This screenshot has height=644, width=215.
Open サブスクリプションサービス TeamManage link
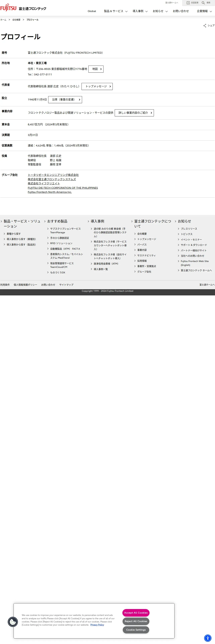click(65, 231)
